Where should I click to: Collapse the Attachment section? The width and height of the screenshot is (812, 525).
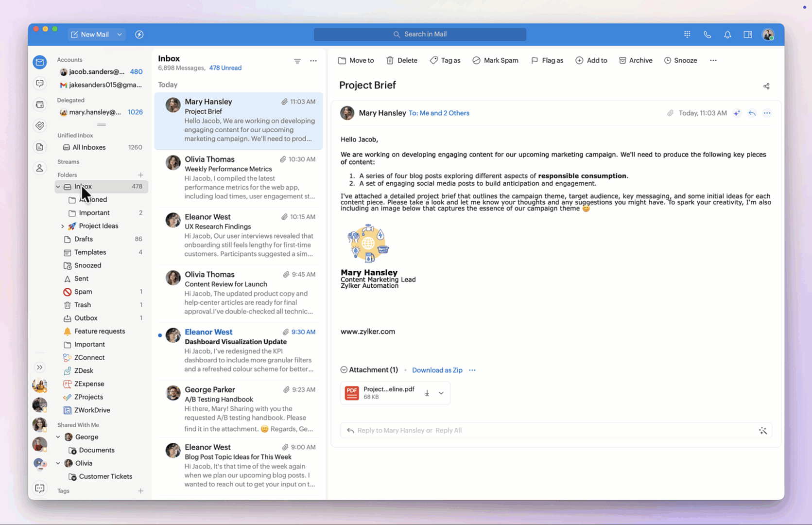pos(344,370)
